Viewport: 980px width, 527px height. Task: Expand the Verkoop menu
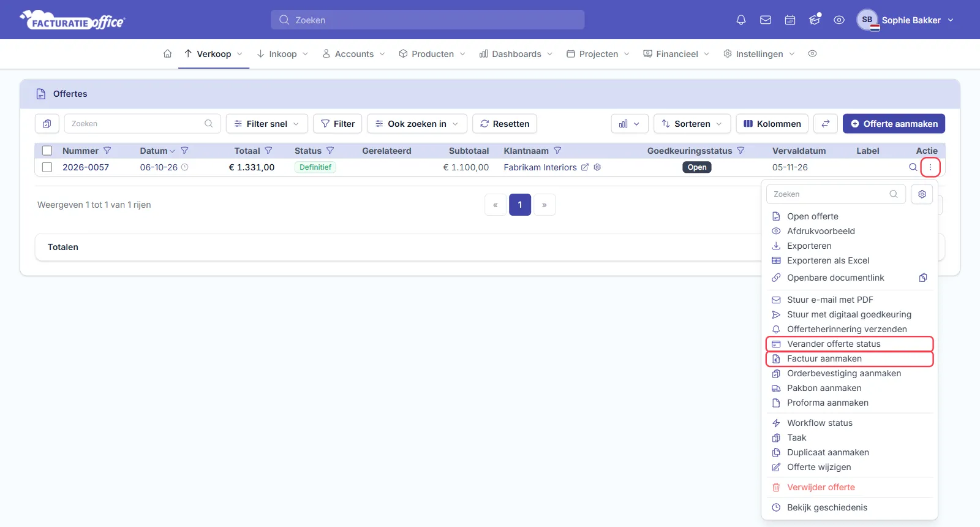214,54
